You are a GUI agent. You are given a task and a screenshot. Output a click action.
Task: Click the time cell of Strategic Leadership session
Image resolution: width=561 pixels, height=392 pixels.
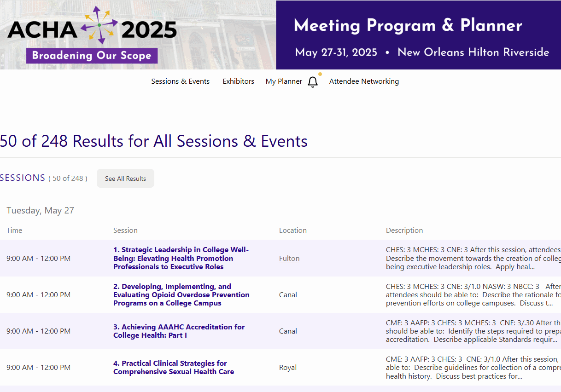point(39,259)
